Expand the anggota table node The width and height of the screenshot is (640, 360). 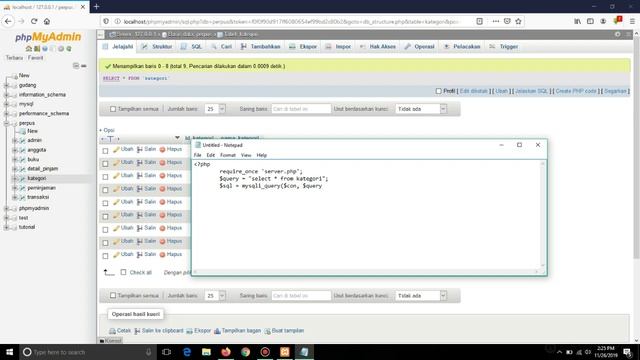15,150
